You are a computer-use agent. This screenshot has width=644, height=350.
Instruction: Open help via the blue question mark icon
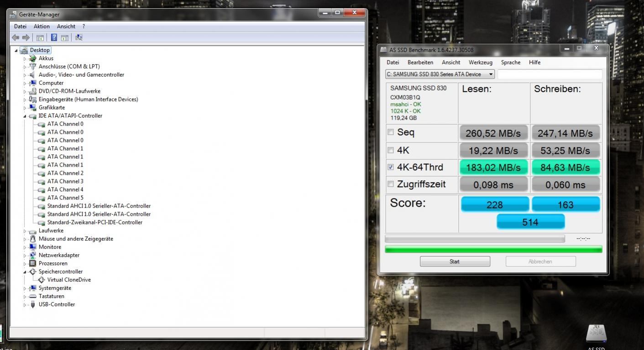54,37
